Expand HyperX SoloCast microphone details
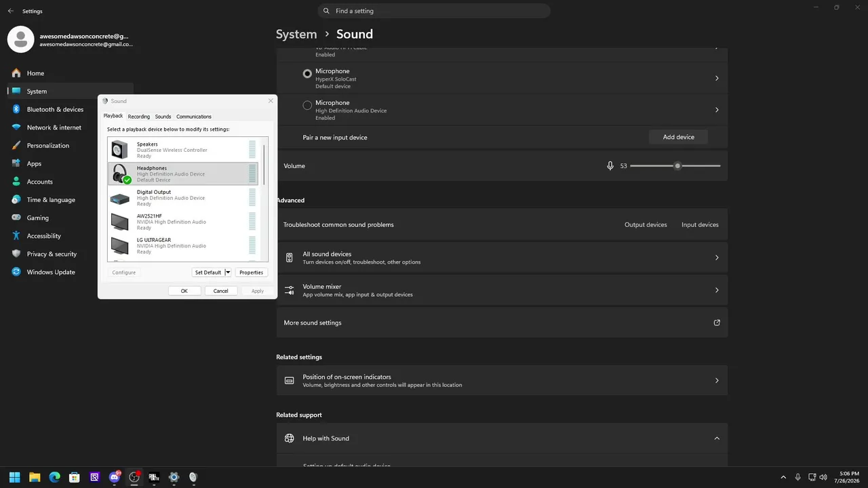The width and height of the screenshot is (868, 488). [x=717, y=78]
